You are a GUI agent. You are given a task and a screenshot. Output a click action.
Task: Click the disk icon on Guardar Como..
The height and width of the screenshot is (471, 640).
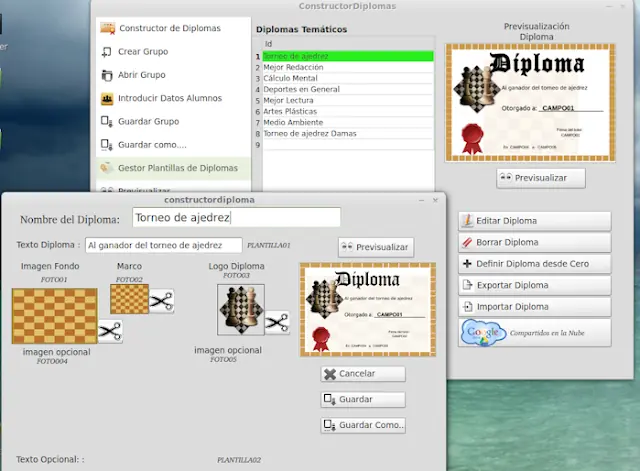(330, 425)
